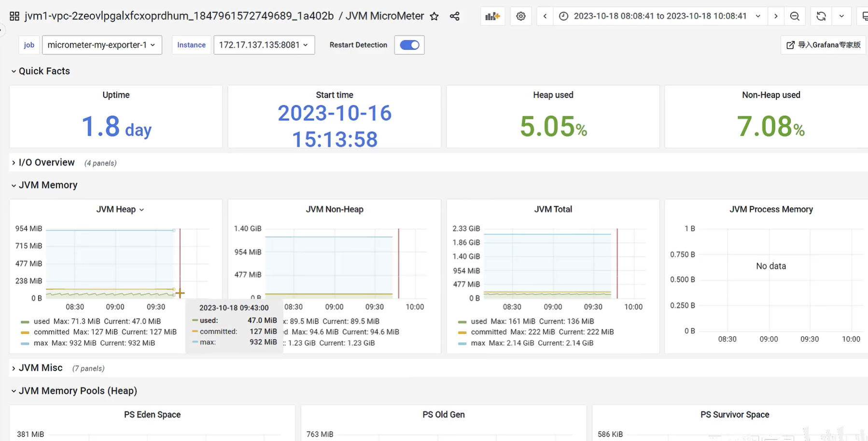Viewport: 868px width, 441px height.
Task: Open the Instance variable dropdown
Action: point(264,45)
